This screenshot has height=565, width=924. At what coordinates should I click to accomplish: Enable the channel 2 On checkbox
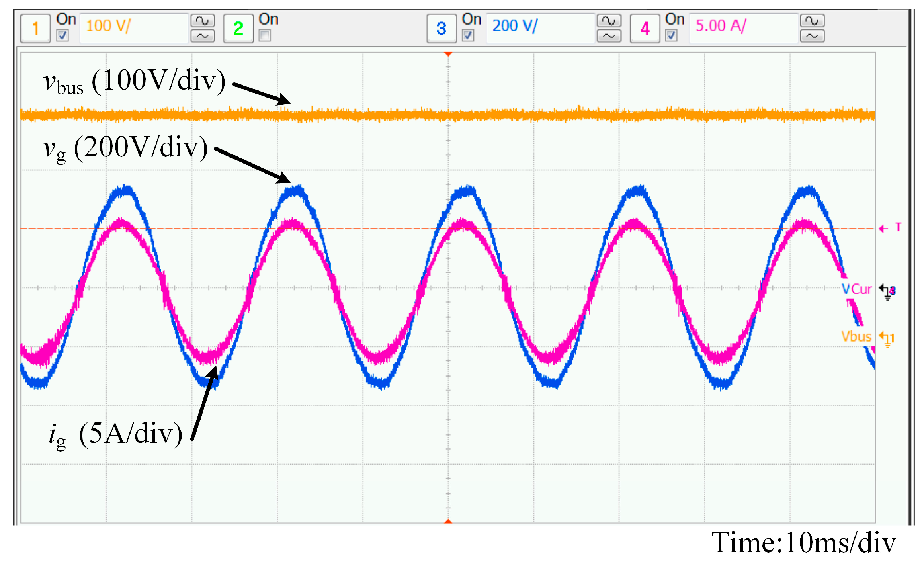(x=264, y=35)
